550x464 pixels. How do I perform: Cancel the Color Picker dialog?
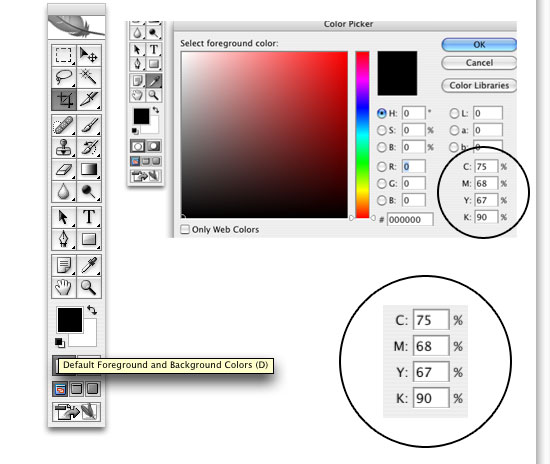tap(479, 63)
